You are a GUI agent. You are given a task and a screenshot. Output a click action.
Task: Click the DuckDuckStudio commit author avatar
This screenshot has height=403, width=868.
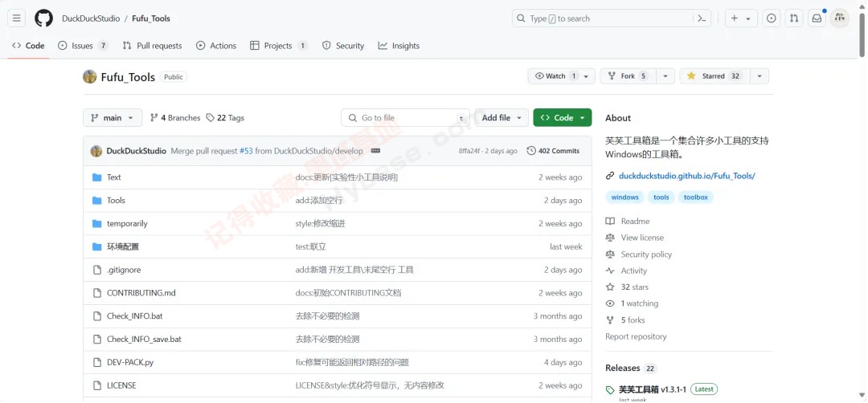(96, 151)
